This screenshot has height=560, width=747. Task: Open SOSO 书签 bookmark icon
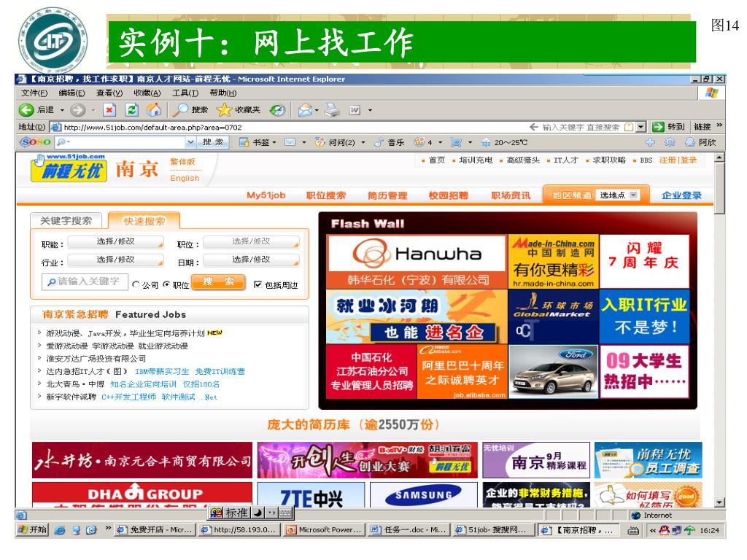244,142
